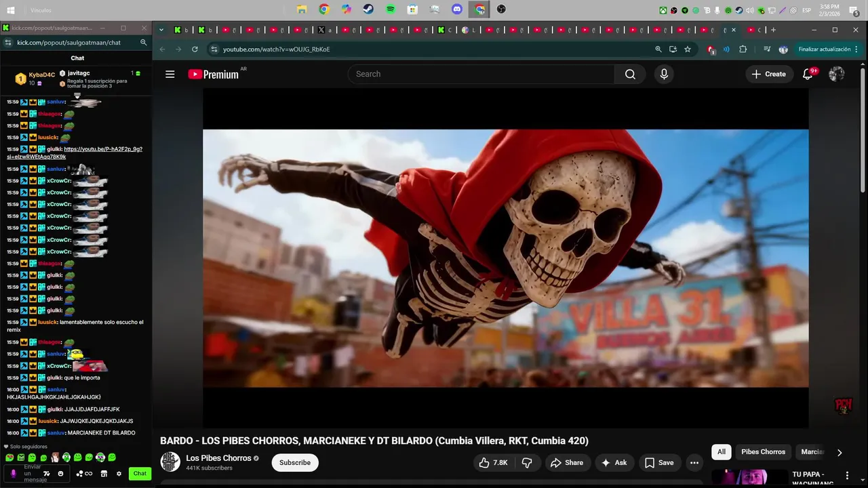The width and height of the screenshot is (868, 488).
Task: Share the BARDO video
Action: [567, 463]
